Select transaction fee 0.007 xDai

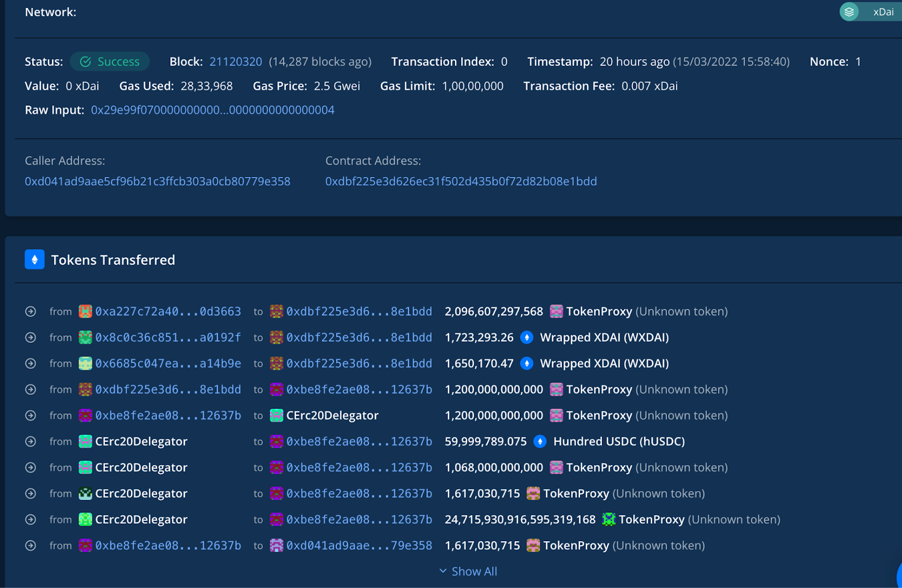click(649, 86)
